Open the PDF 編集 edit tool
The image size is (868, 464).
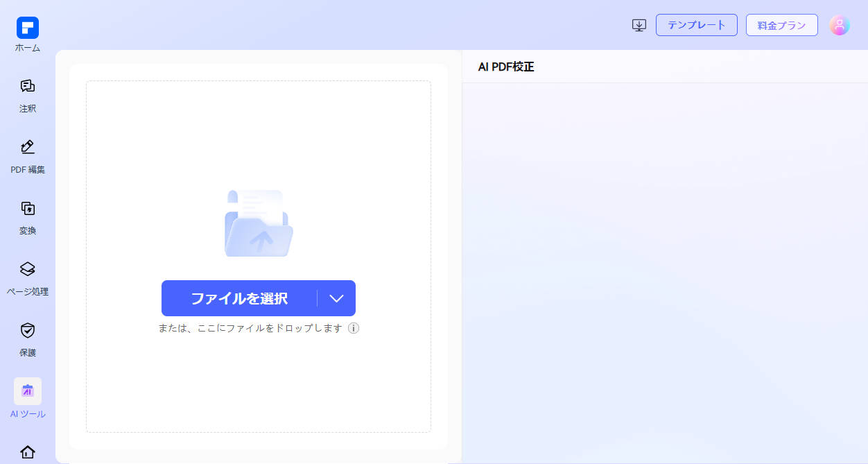click(x=28, y=156)
